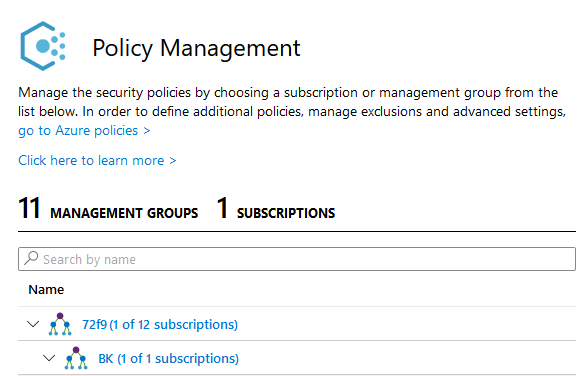
Task: Select the Policy Management page title
Action: pyautogui.click(x=196, y=48)
